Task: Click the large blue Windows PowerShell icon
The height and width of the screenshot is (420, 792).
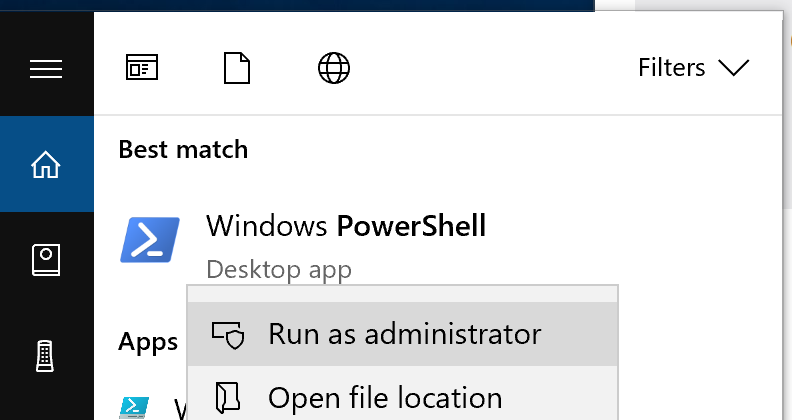Action: tap(150, 240)
